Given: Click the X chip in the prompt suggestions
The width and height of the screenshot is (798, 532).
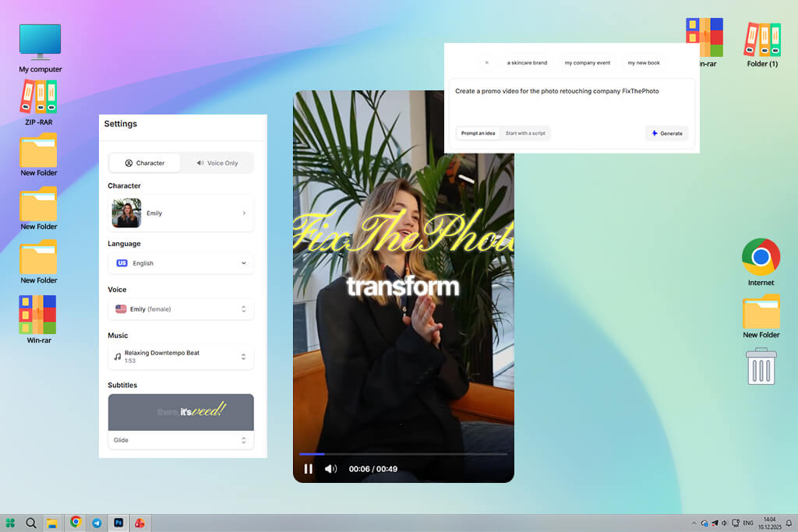Looking at the screenshot, I should coord(487,63).
